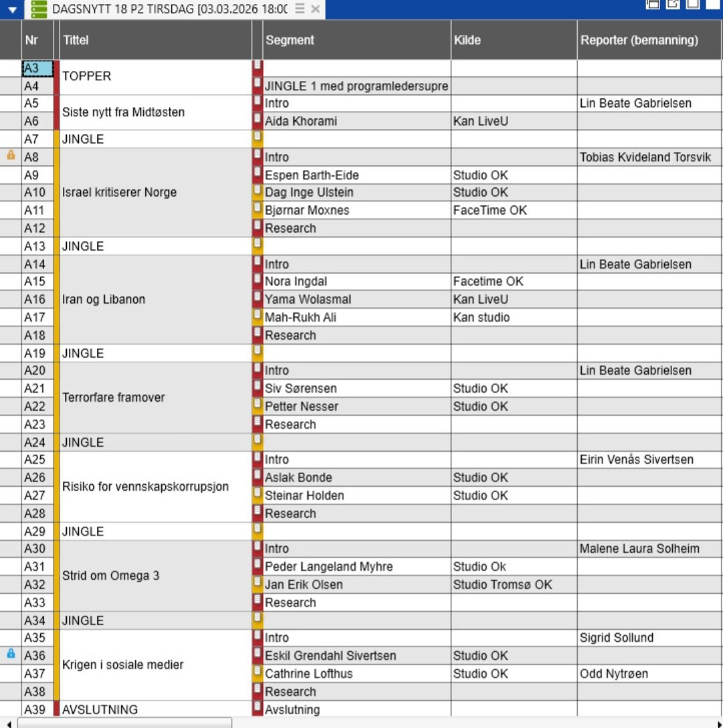Select the 'Terrorfare framover' title

click(x=155, y=397)
